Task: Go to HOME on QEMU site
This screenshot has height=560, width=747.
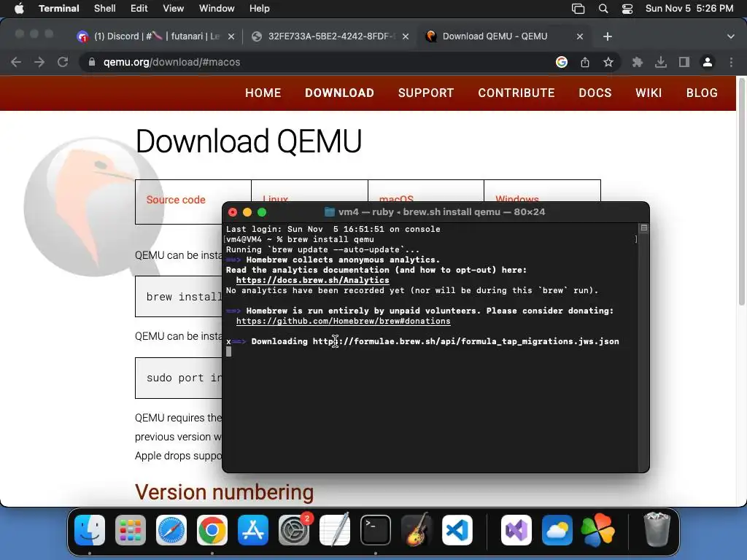Action: coord(263,93)
